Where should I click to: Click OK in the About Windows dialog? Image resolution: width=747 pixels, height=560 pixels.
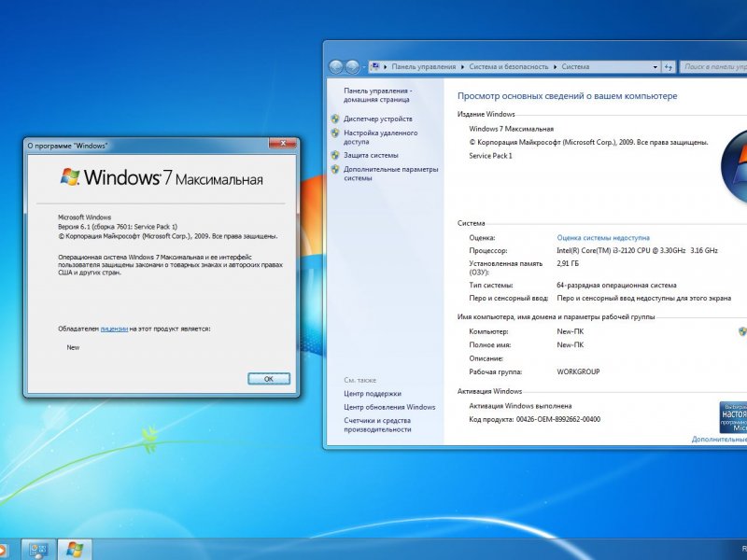[x=269, y=379]
